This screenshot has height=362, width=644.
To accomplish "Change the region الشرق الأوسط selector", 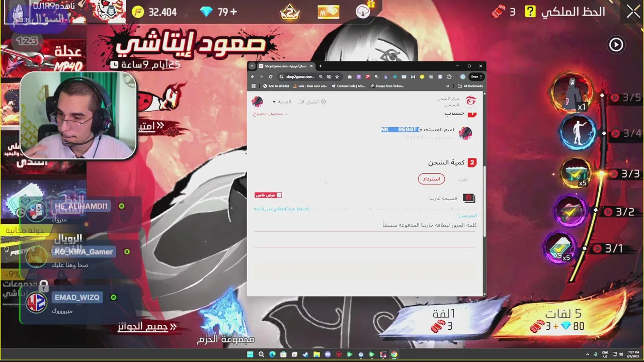I will [x=311, y=102].
